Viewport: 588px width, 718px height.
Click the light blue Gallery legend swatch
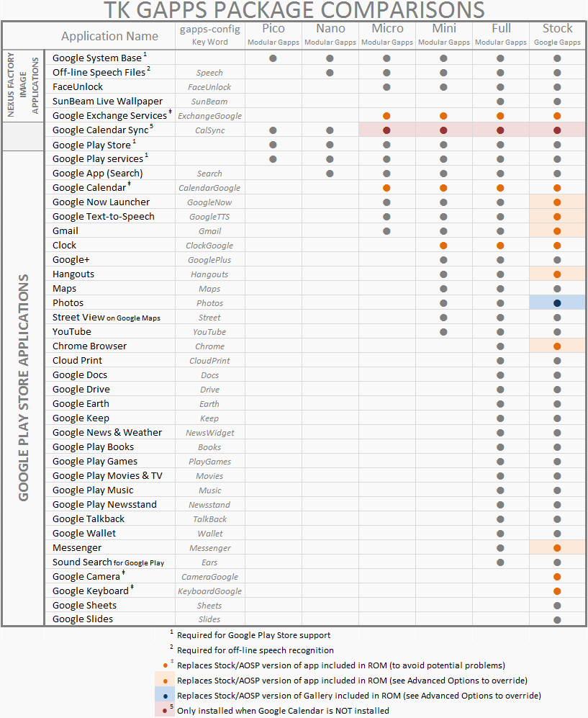165,696
